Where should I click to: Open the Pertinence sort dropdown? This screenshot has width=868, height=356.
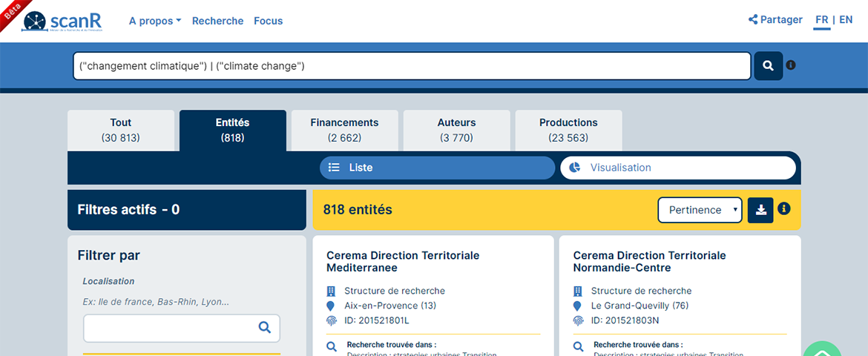(700, 211)
